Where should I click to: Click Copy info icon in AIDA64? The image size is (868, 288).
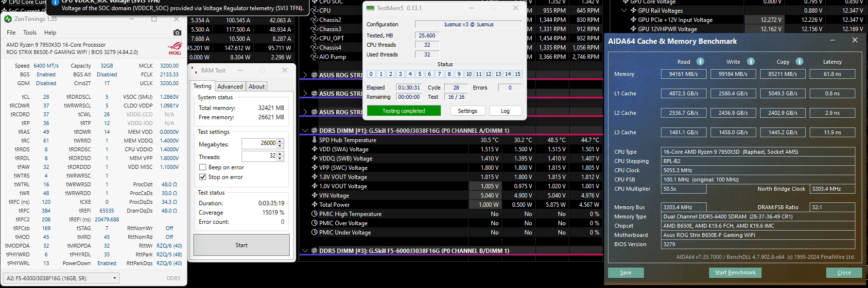point(799,61)
